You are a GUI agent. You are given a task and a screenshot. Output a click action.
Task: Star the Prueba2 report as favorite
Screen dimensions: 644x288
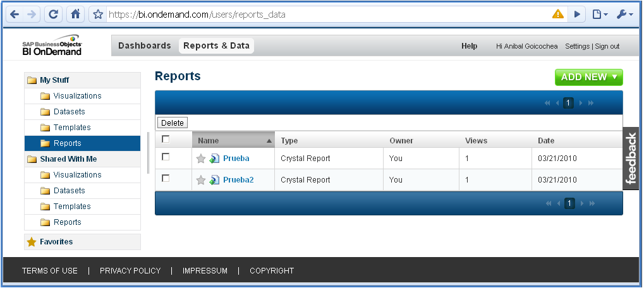point(201,180)
